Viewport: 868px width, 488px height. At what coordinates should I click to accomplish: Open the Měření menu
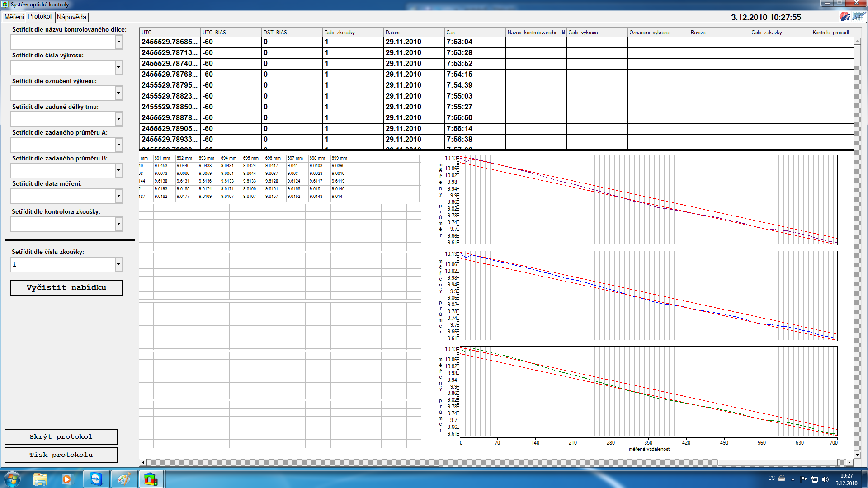[x=14, y=17]
